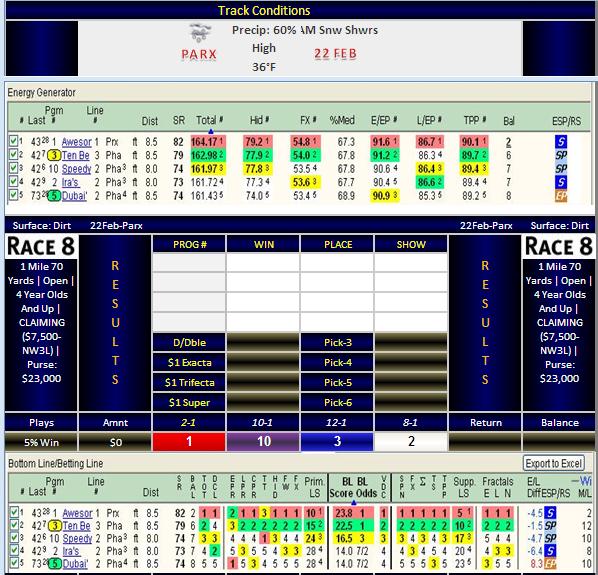Click the $1 Trifecta label
The width and height of the screenshot is (598, 575).
click(x=189, y=382)
